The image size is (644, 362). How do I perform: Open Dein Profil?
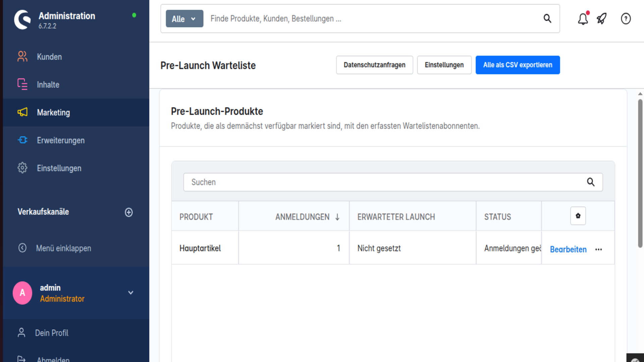52,333
